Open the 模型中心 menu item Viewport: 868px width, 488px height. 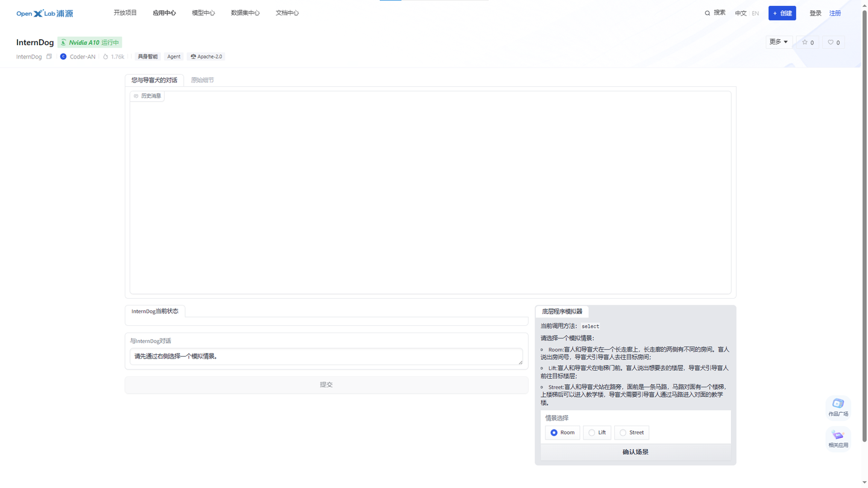203,12
